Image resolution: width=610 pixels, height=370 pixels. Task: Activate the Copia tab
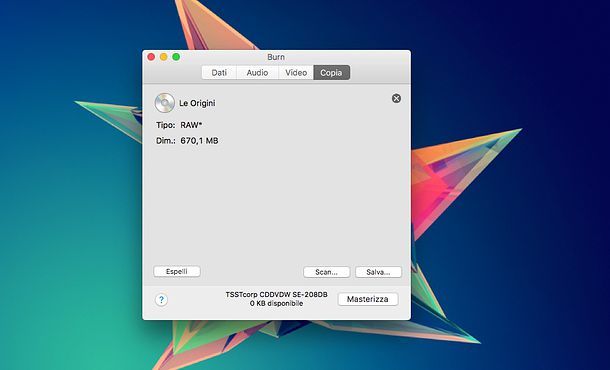click(331, 73)
